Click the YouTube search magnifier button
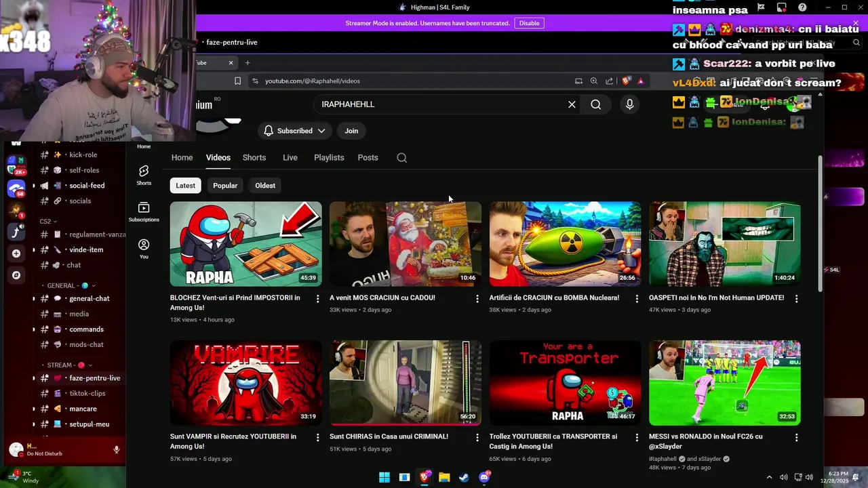The image size is (868, 488). [x=595, y=104]
